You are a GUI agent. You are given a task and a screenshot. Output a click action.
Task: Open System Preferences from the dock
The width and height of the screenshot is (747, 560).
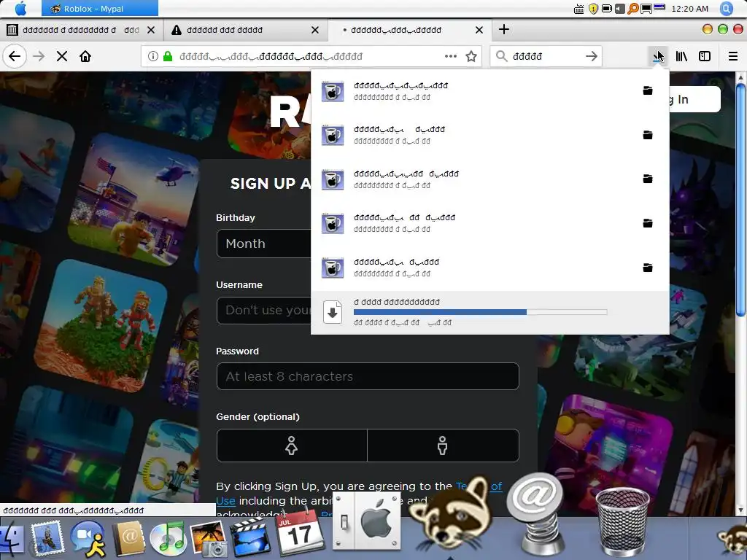pyautogui.click(x=367, y=522)
